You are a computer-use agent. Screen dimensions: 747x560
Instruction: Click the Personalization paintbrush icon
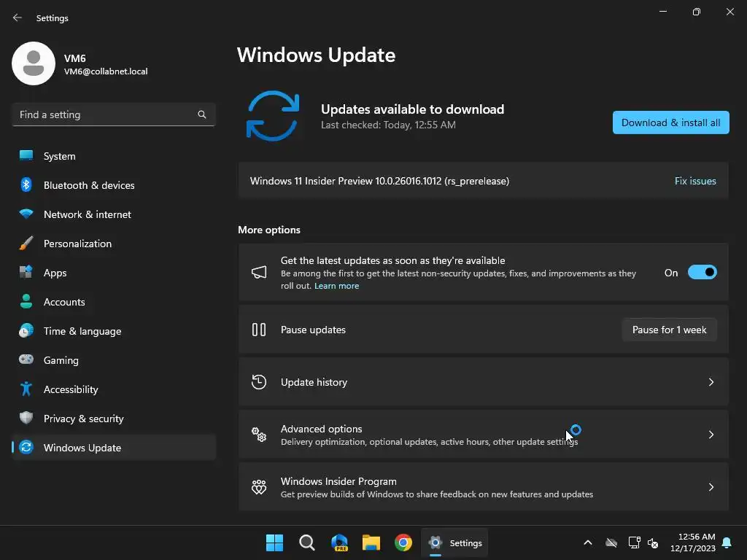(x=26, y=244)
